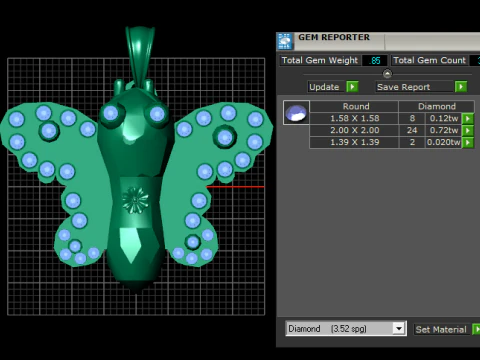
Task: Open the Diamond (3.52 spg) material dropdown
Action: pos(399,329)
